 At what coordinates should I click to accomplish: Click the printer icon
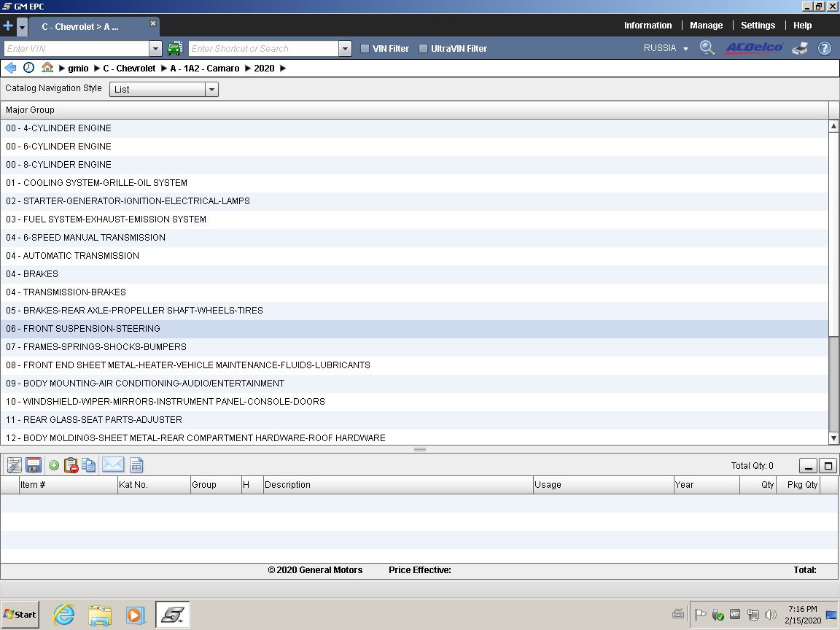(x=801, y=48)
